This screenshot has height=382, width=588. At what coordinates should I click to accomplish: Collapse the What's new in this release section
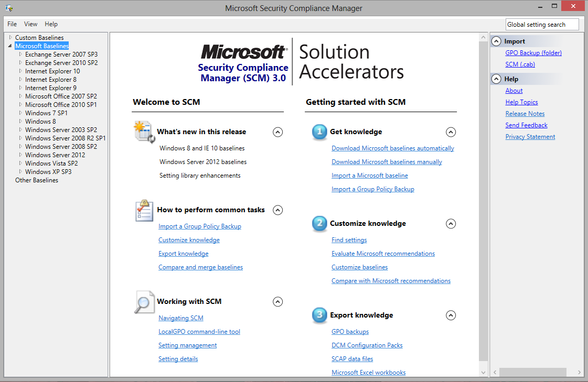pos(277,132)
